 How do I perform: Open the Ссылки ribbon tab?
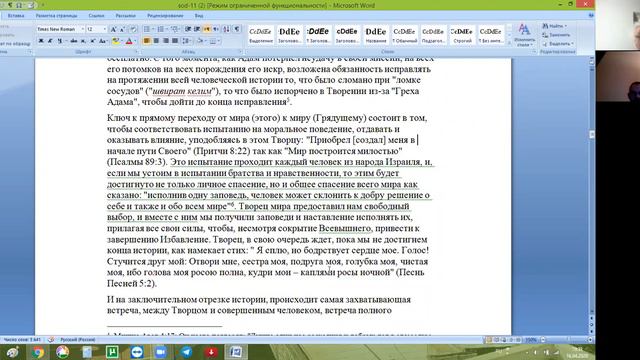click(x=96, y=16)
